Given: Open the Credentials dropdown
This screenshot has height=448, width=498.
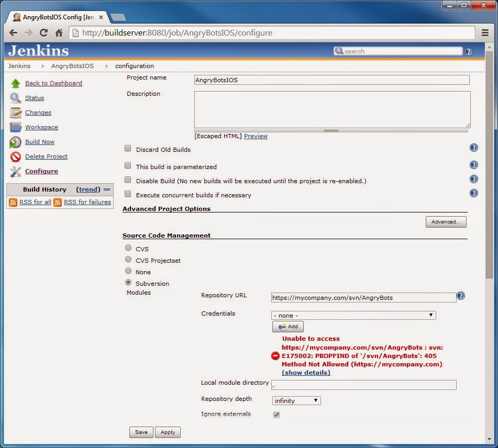Looking at the screenshot, I should [353, 315].
